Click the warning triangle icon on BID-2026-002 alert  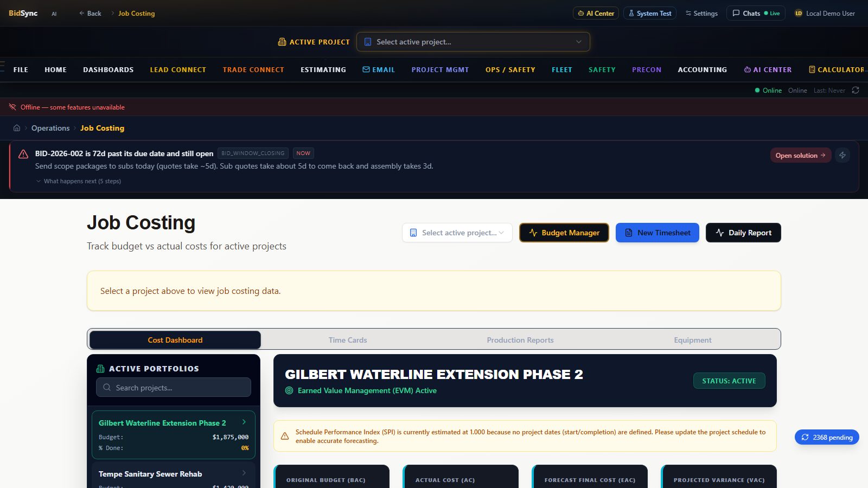[23, 154]
